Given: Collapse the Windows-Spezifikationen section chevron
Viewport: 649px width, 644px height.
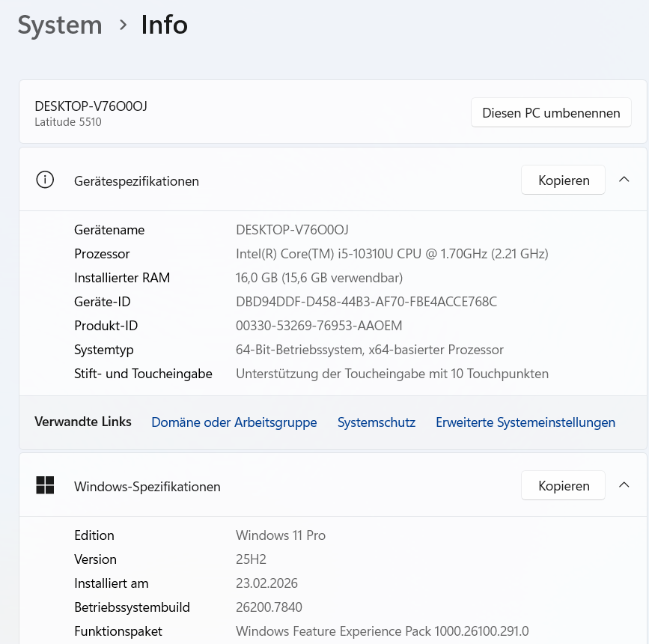Looking at the screenshot, I should pyautogui.click(x=624, y=485).
